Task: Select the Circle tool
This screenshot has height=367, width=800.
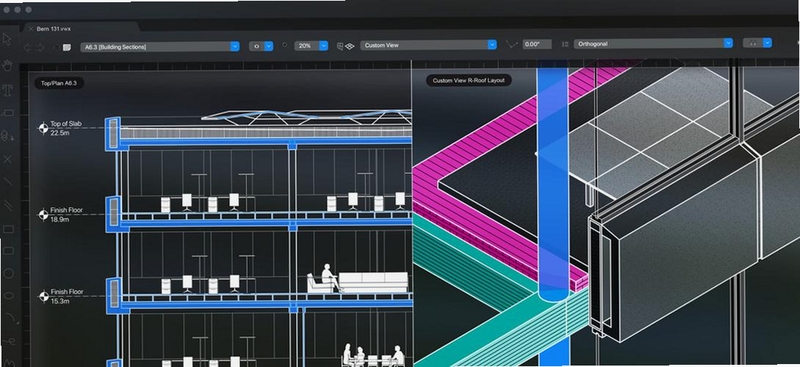Action: tap(9, 274)
